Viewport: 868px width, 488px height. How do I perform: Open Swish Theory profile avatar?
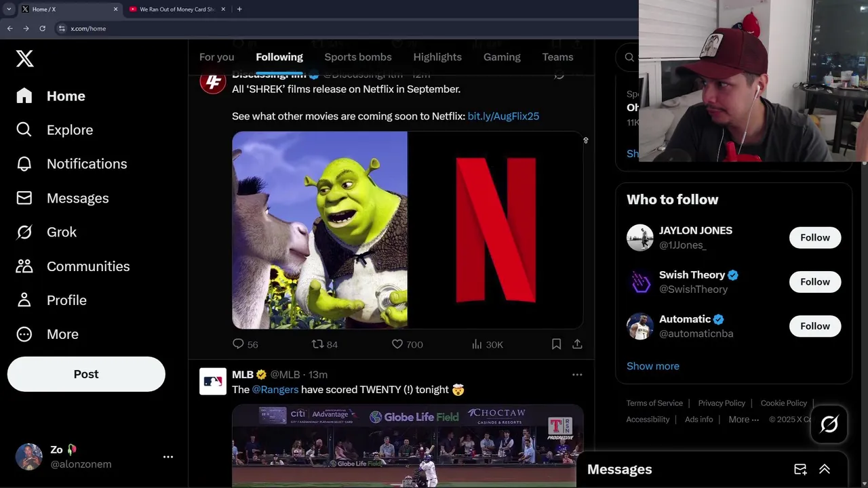640,282
